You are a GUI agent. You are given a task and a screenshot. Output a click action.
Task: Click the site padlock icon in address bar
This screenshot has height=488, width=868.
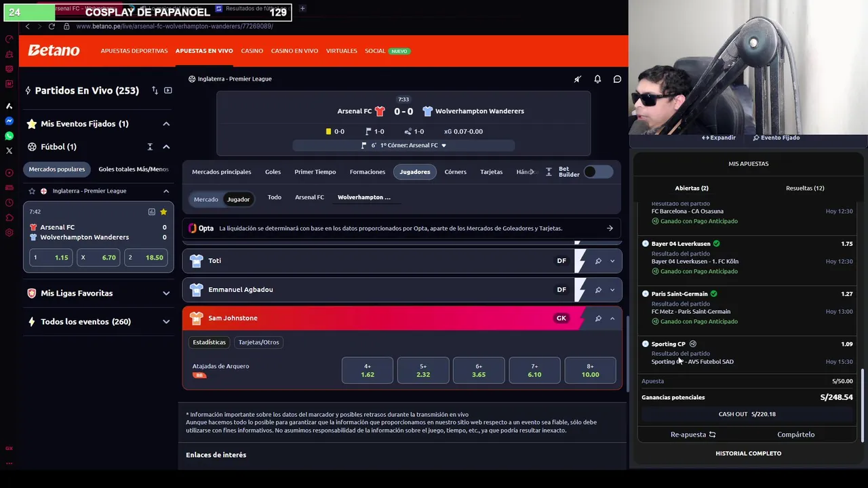click(66, 26)
